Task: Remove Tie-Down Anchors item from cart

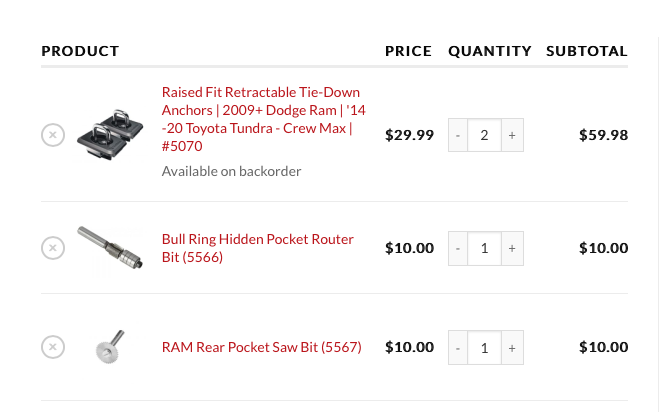Action: [x=53, y=135]
